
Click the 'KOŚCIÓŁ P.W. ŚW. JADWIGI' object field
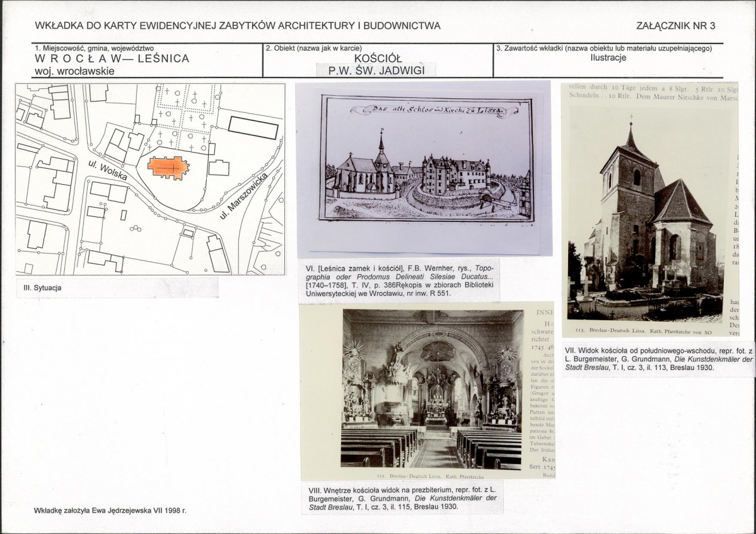coord(378,64)
